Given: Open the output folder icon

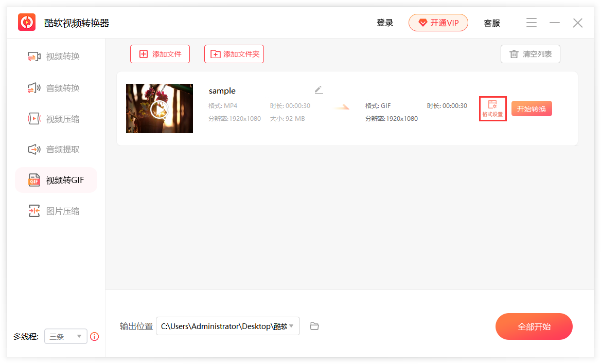Looking at the screenshot, I should (x=314, y=326).
